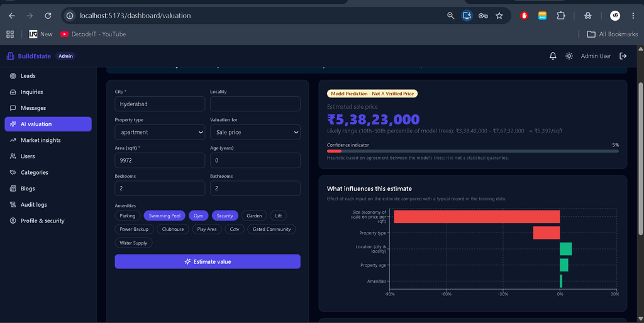The width and height of the screenshot is (644, 323).
Task: Click the City input field
Action: pyautogui.click(x=160, y=104)
